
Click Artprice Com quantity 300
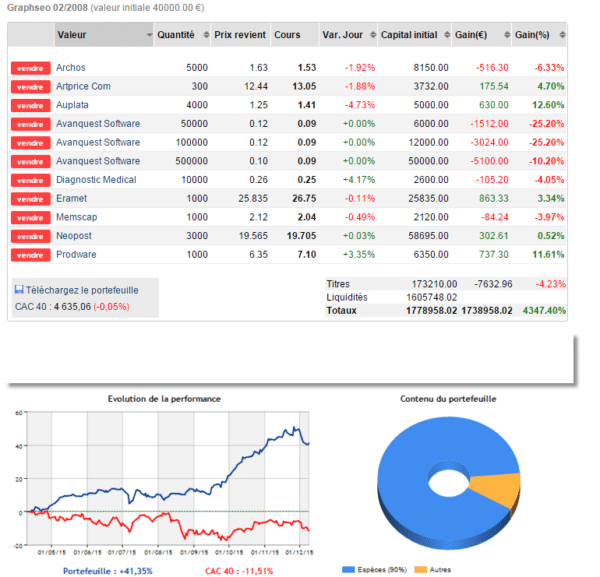tap(200, 86)
